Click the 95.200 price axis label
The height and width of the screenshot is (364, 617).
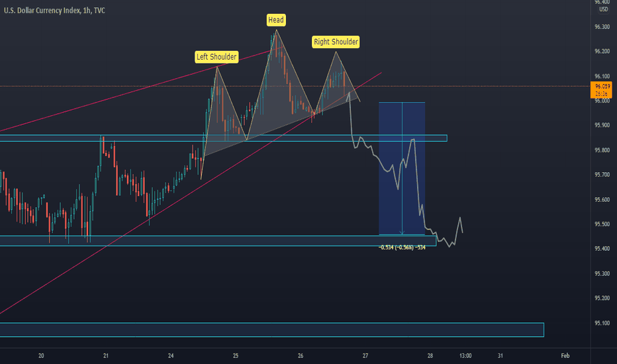pyautogui.click(x=602, y=298)
